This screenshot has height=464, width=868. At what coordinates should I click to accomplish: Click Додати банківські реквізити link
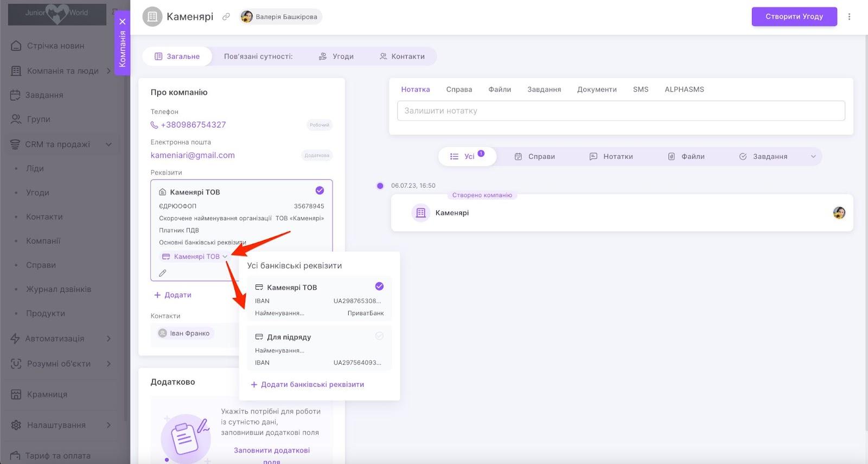307,384
